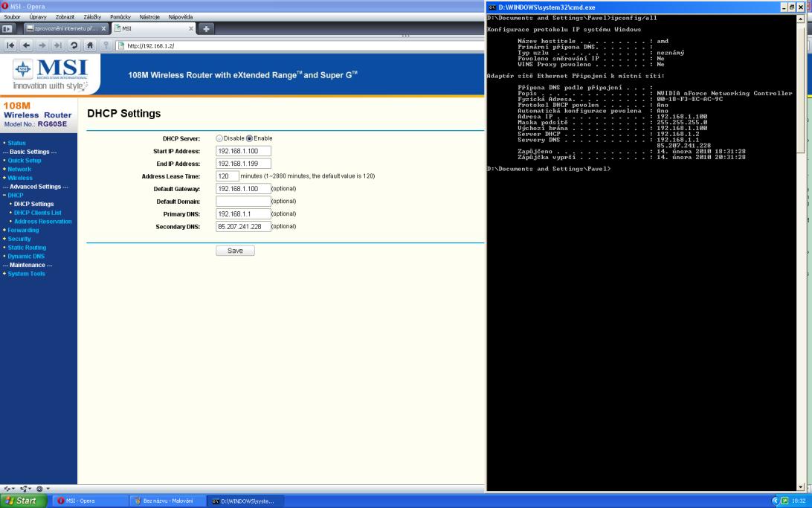Open the Úpravy menu
Image resolution: width=812 pixels, height=508 pixels.
pyautogui.click(x=38, y=16)
